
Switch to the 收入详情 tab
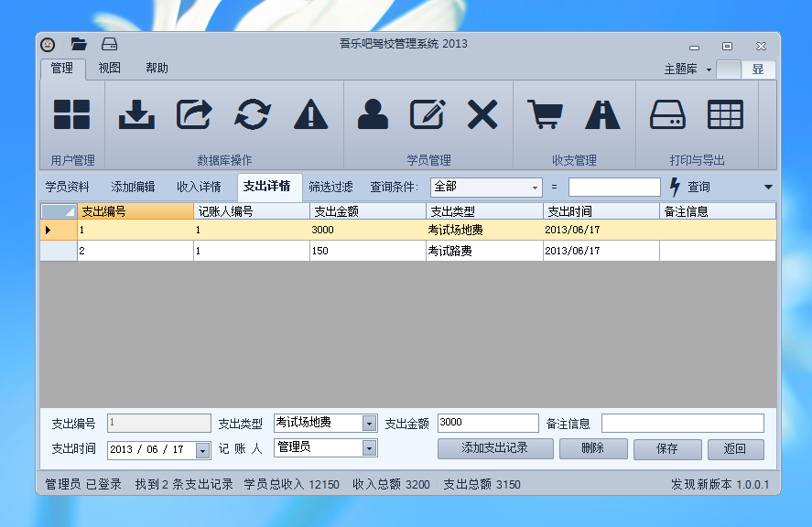[199, 187]
